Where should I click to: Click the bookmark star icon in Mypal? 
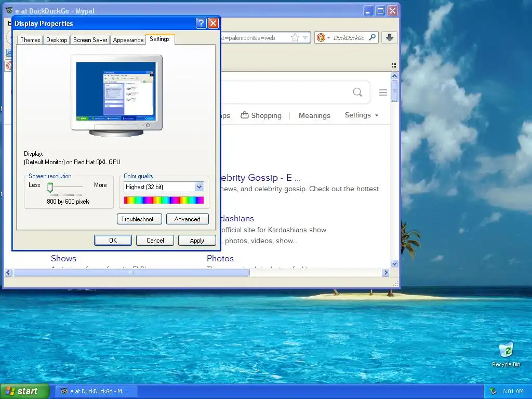[x=295, y=37]
